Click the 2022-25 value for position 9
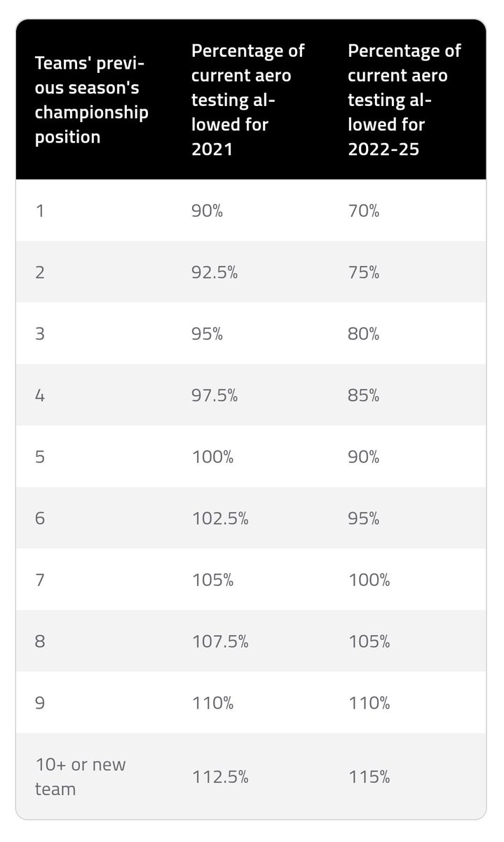This screenshot has height=842, width=504. (368, 704)
